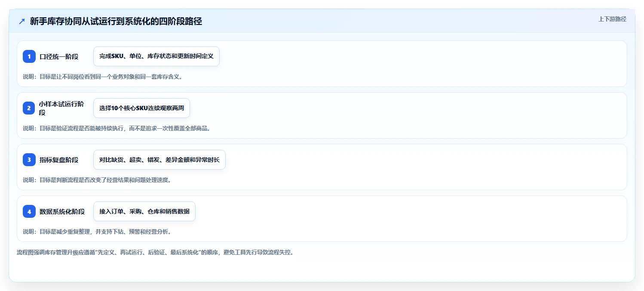Click the 接入订单、采购、仓库和销售数据 chip
The width and height of the screenshot is (644, 291).
(144, 211)
